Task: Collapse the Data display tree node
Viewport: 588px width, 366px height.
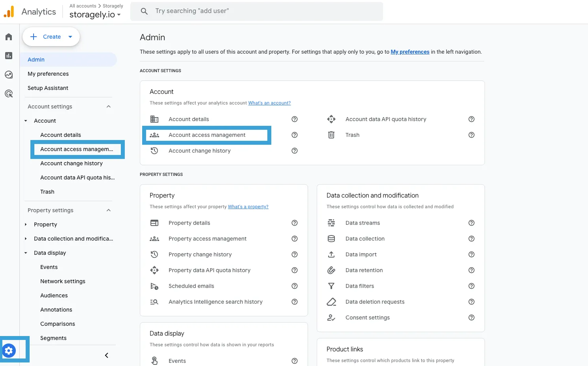Action: pos(26,253)
